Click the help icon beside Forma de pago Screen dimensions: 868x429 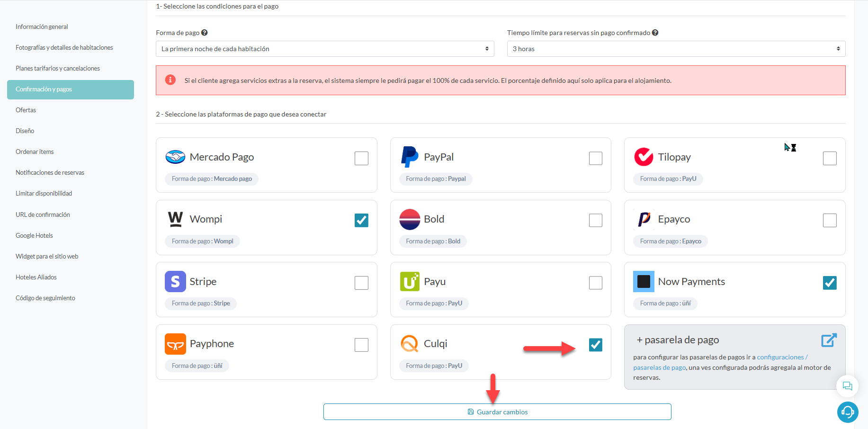(x=204, y=33)
